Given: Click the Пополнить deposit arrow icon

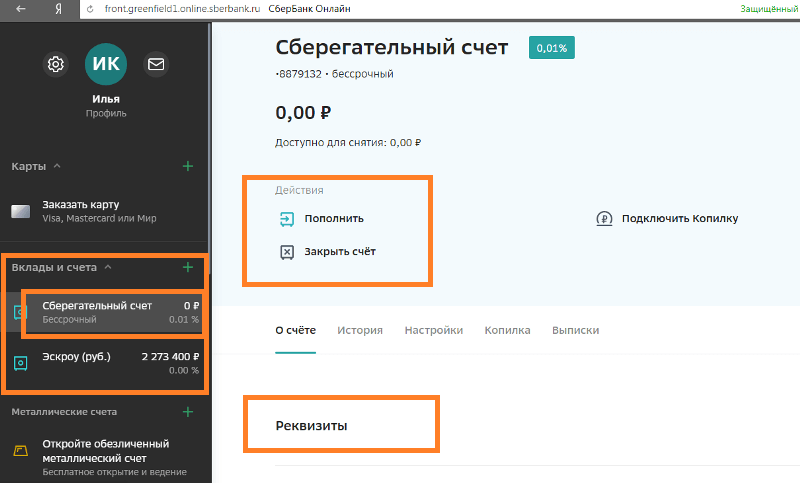Looking at the screenshot, I should pyautogui.click(x=287, y=219).
